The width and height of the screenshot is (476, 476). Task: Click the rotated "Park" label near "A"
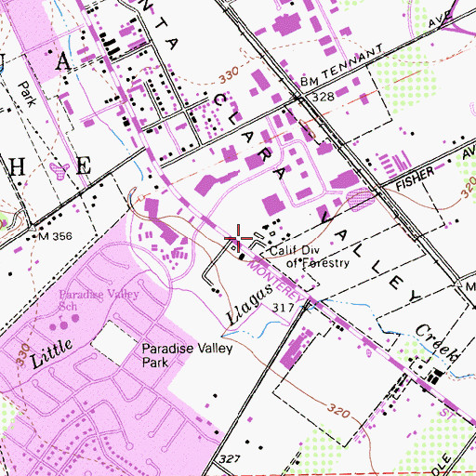pos(27,94)
